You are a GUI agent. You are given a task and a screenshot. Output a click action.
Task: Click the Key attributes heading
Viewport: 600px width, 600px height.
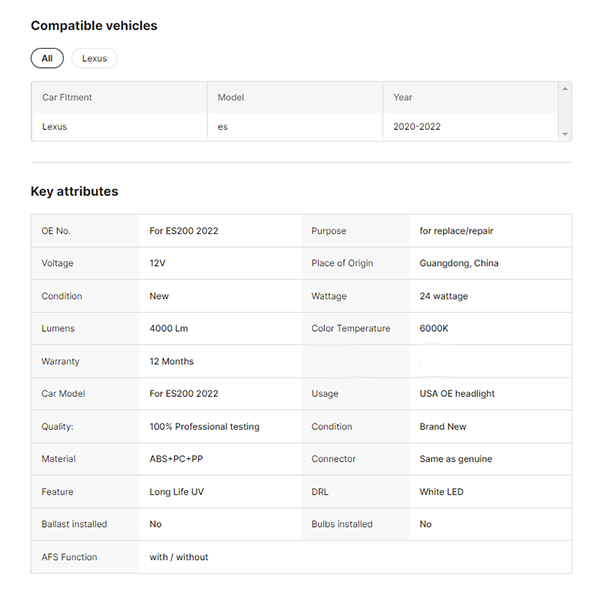[74, 191]
